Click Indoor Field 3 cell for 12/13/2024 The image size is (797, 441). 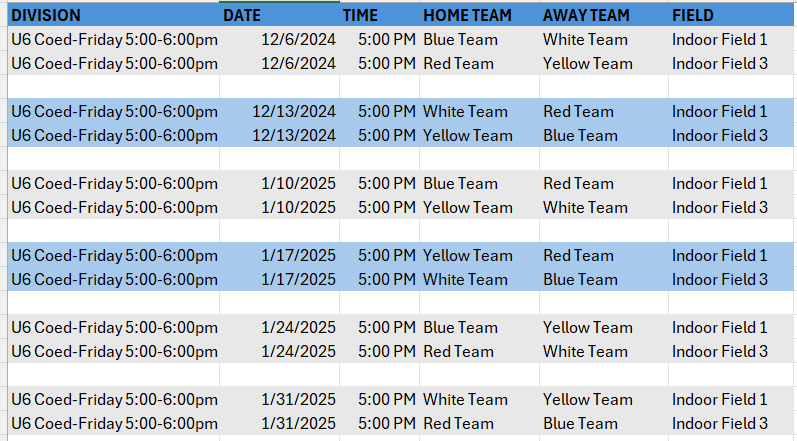tap(732, 136)
